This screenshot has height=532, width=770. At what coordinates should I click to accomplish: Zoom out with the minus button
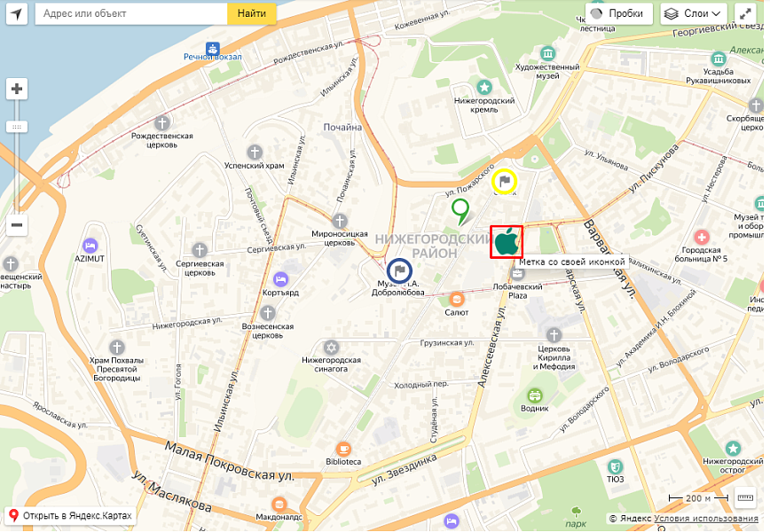[x=17, y=225]
